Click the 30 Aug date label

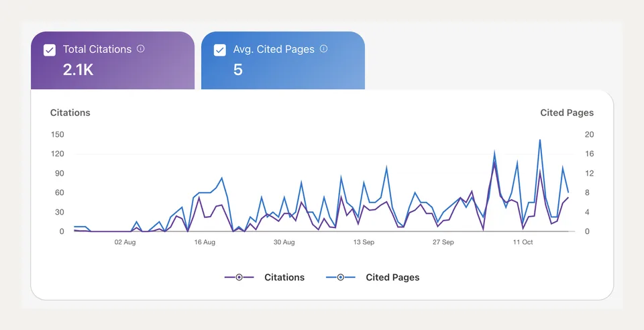click(284, 242)
